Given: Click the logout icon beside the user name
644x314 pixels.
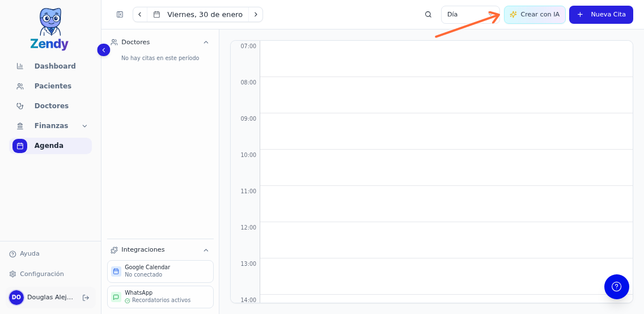Looking at the screenshot, I should (86, 298).
